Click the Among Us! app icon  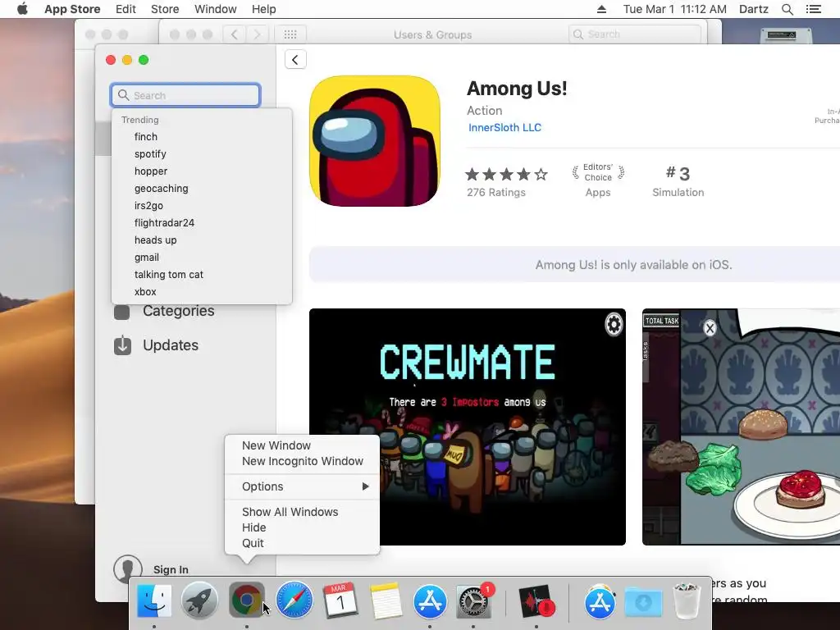tap(374, 141)
